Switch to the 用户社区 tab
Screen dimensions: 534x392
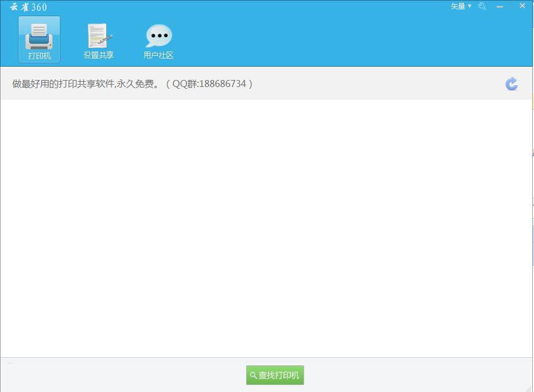158,41
